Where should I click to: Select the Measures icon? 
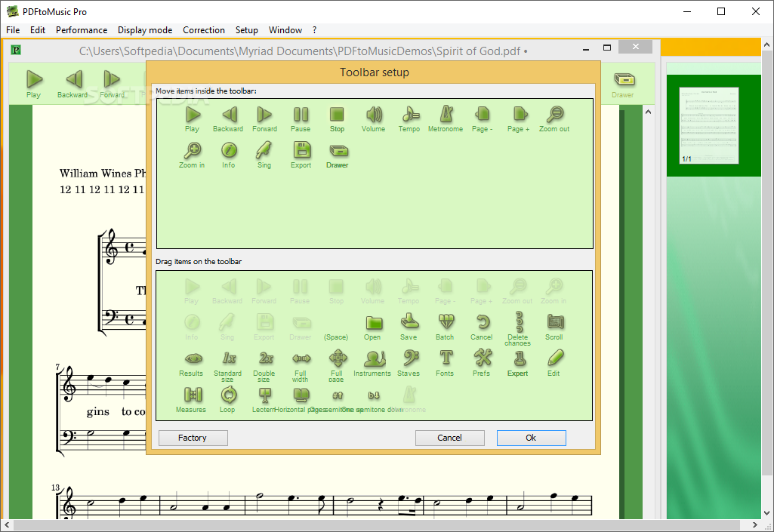[193, 395]
